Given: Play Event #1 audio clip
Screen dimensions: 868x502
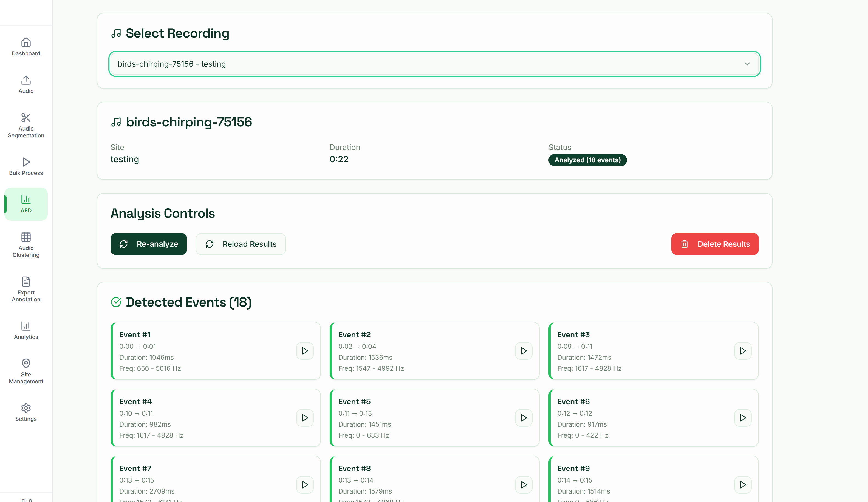Looking at the screenshot, I should (x=305, y=351).
